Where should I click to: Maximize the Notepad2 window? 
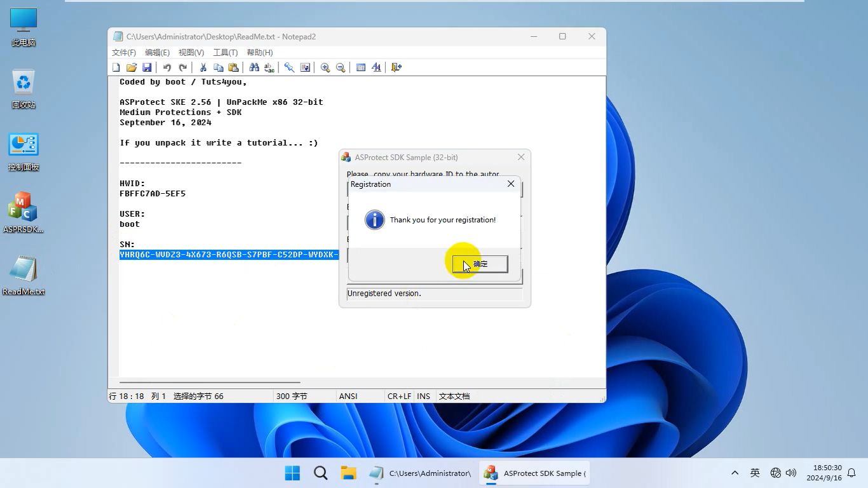coord(562,36)
